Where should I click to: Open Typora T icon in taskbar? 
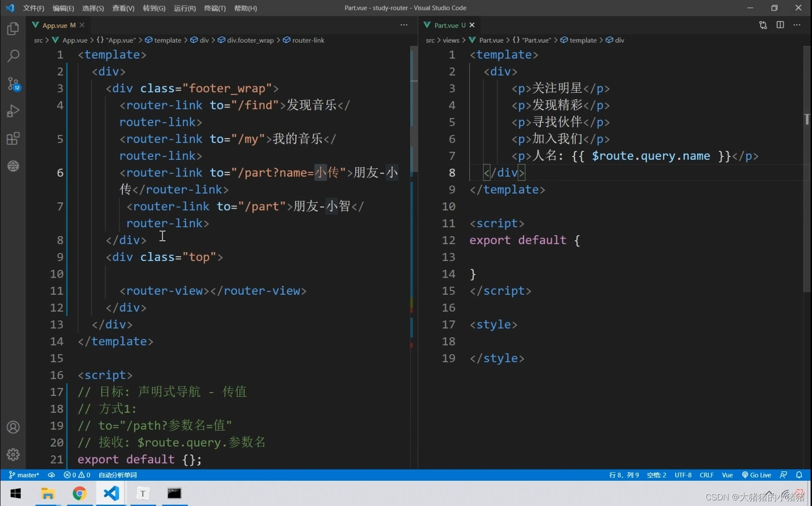tap(143, 493)
